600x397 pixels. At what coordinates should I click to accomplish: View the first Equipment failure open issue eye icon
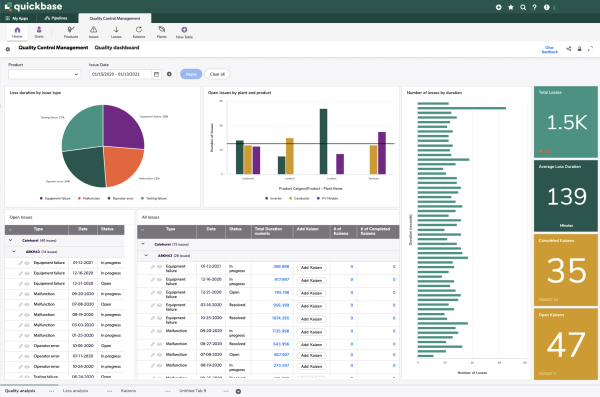[27, 263]
